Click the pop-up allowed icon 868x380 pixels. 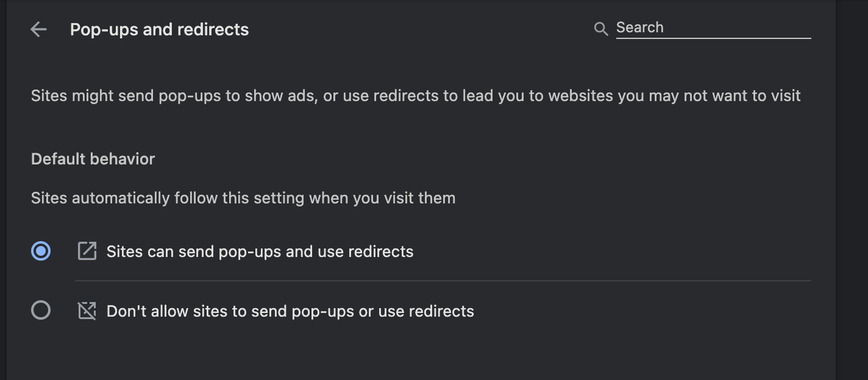click(87, 251)
